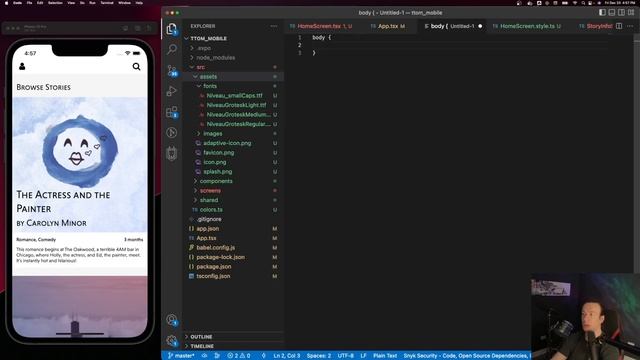Screen dimensions: 640x360
Task: Open splash.png in the explorer
Action: 233,171
